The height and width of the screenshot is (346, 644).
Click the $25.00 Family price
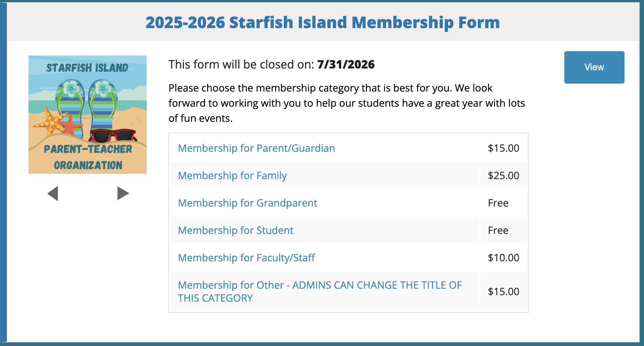coord(503,176)
